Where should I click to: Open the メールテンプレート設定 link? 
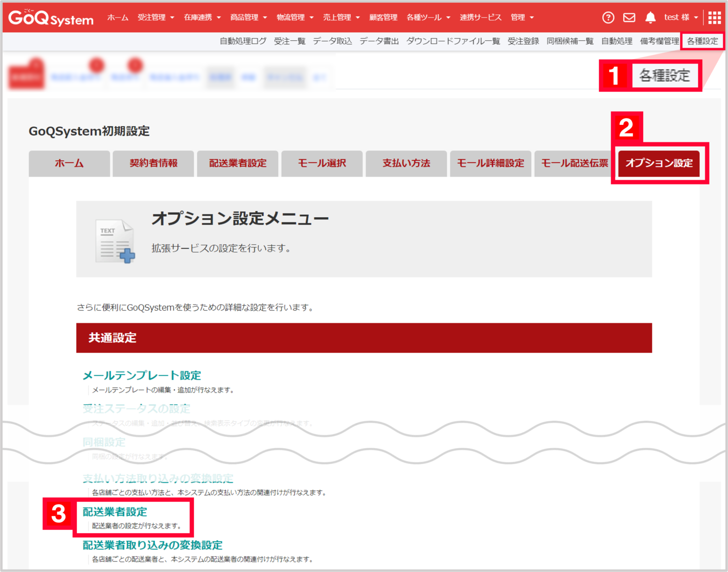141,375
